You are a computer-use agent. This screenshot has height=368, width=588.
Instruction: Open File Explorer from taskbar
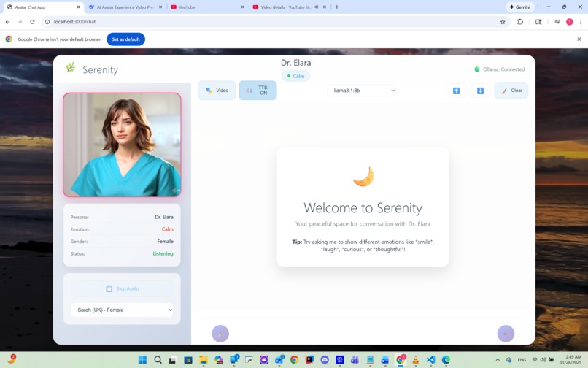tap(204, 360)
